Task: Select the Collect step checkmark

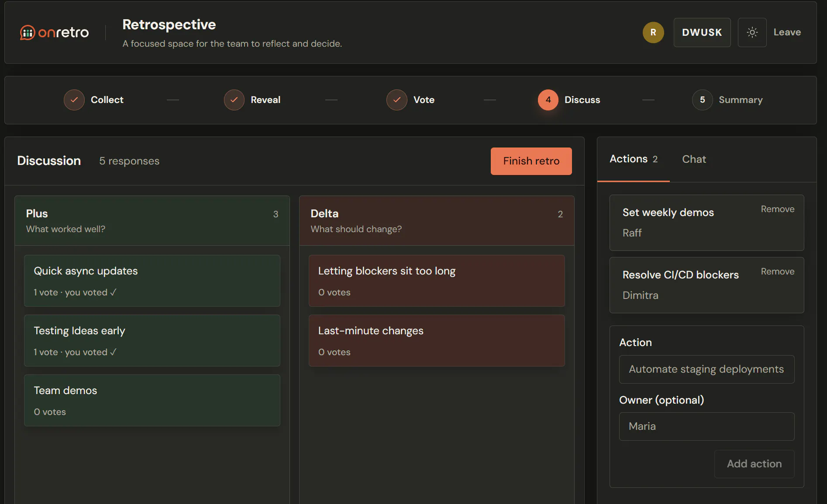Action: click(x=74, y=100)
